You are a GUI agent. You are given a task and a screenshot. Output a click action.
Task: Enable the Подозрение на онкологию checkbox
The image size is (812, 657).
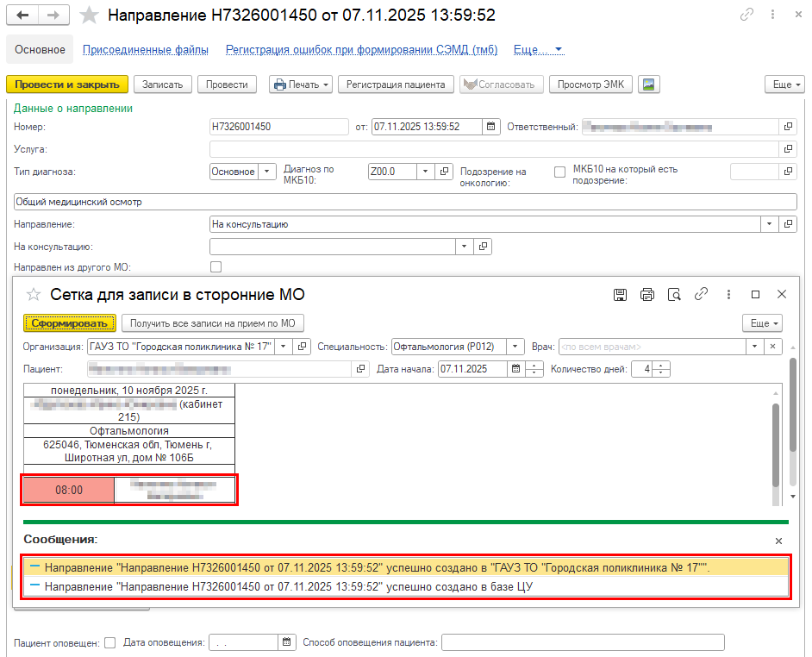[x=559, y=172]
